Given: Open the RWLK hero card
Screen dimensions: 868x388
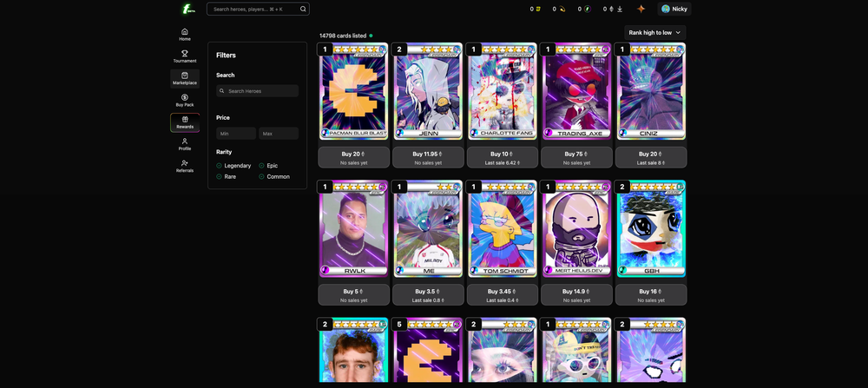Looking at the screenshot, I should (354, 228).
